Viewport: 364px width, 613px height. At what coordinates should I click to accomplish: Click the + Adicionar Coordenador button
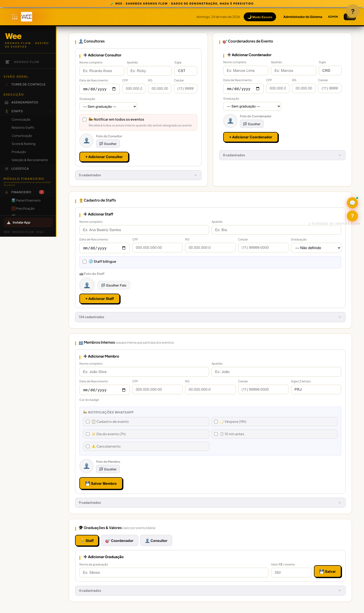pyautogui.click(x=251, y=137)
